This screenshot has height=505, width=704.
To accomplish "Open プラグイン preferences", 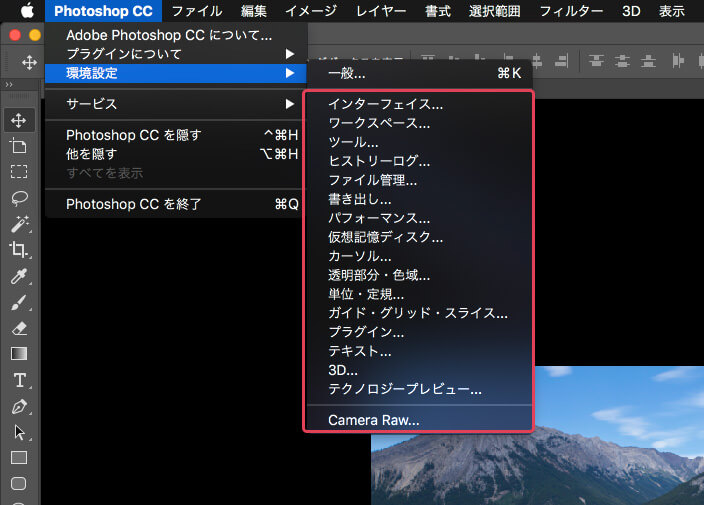I will click(420, 332).
